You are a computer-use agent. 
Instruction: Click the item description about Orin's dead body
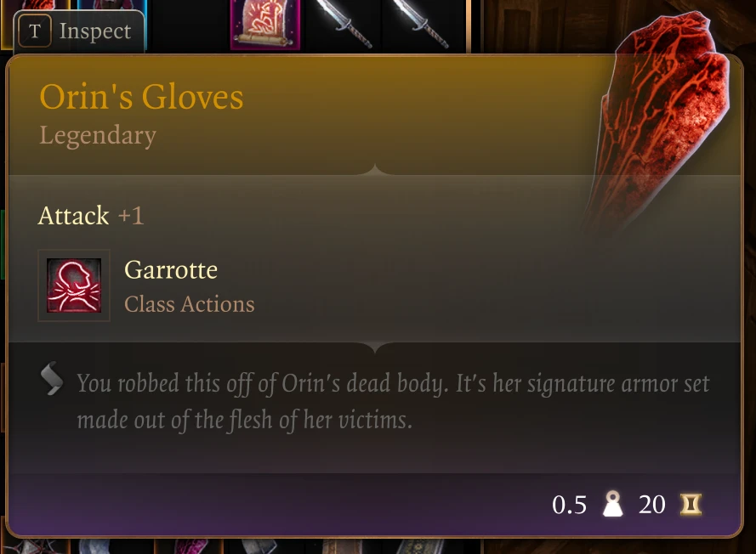click(x=393, y=402)
